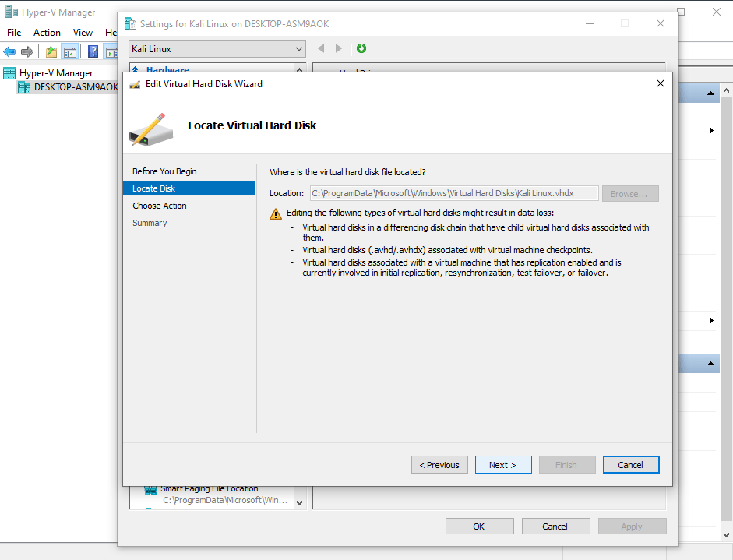
Task: Click OK in the Settings window
Action: [480, 527]
